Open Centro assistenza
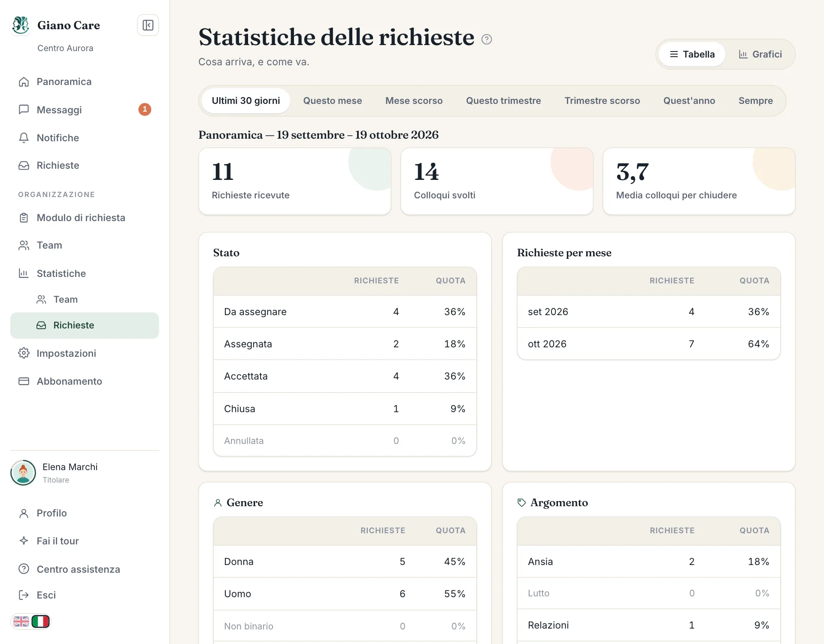Screen dimensions: 824x644 click(x=85, y=569)
